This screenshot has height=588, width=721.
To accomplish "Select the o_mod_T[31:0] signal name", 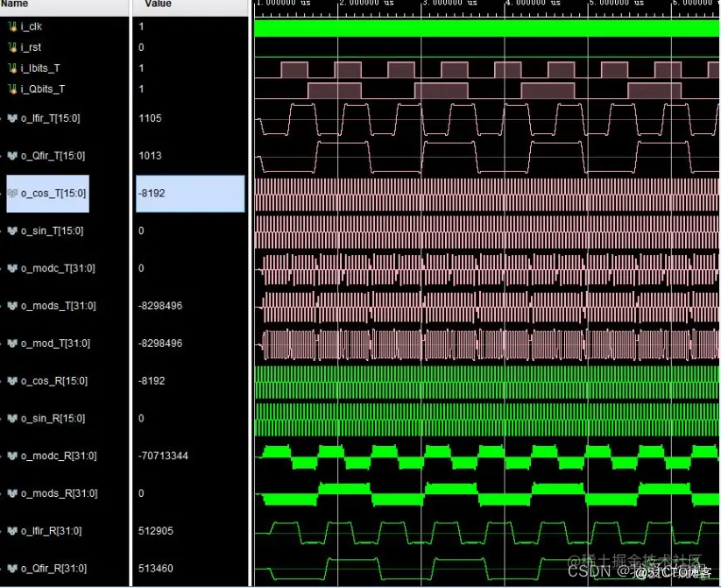I will (56, 344).
